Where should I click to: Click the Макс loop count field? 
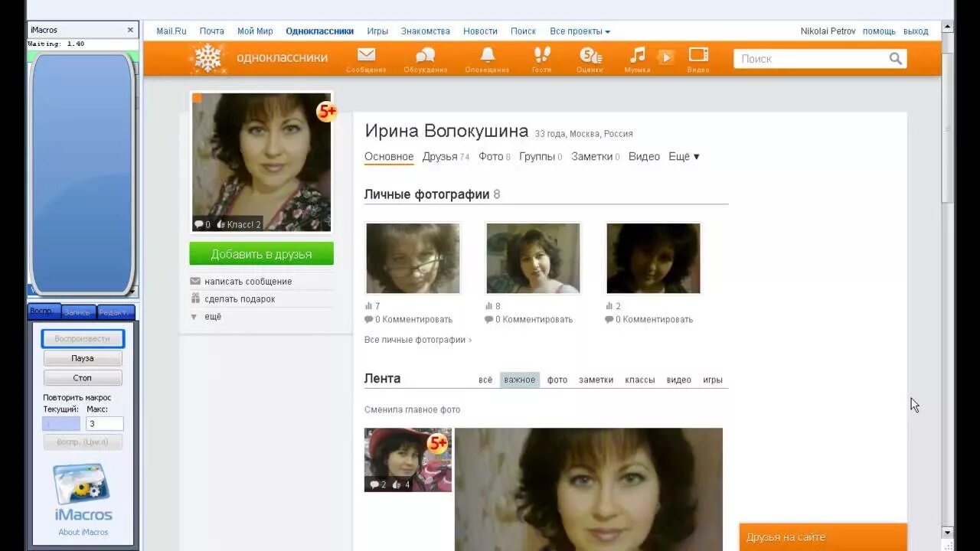tap(105, 424)
